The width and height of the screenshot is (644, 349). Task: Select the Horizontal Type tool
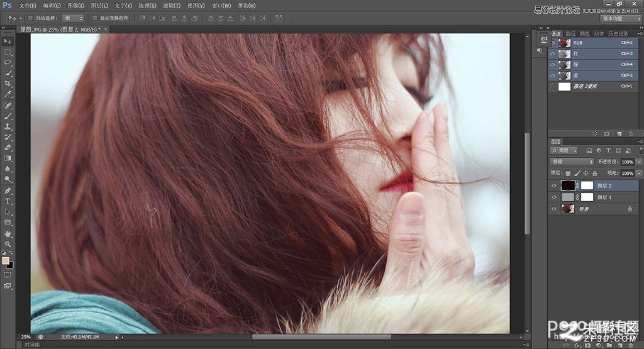(8, 201)
